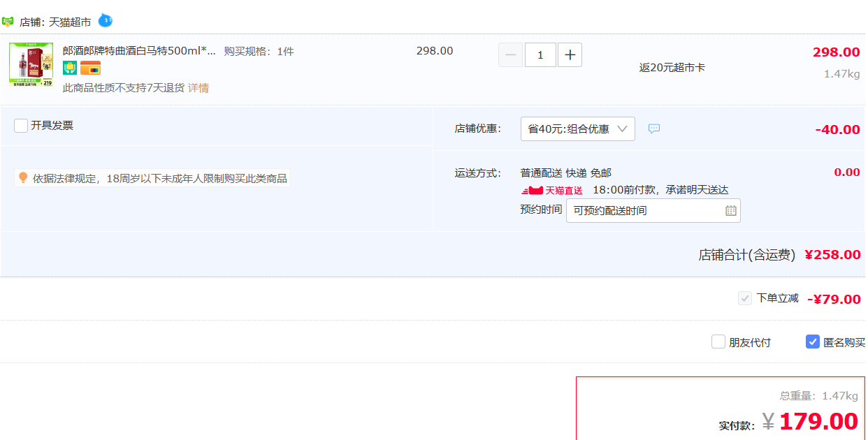Click the 购买规格: 1件 text

(x=259, y=52)
